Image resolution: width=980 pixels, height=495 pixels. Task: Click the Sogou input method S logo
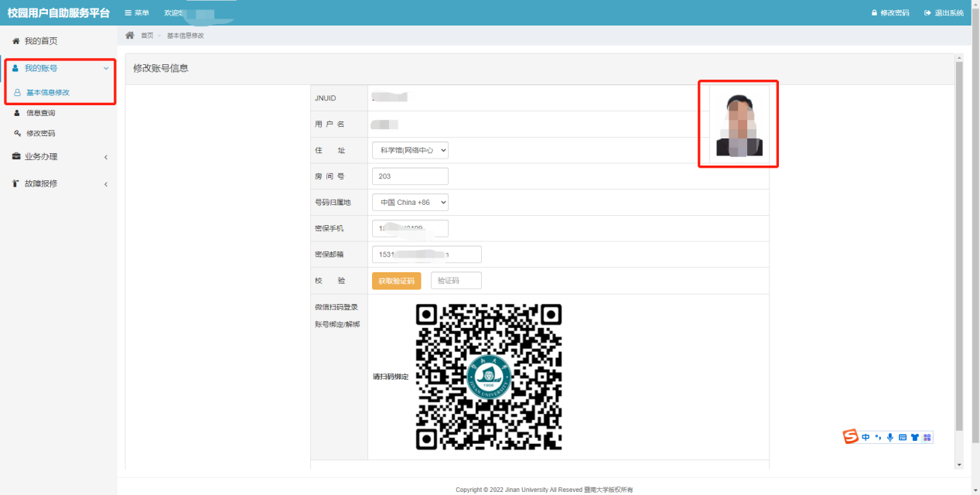pyautogui.click(x=851, y=437)
